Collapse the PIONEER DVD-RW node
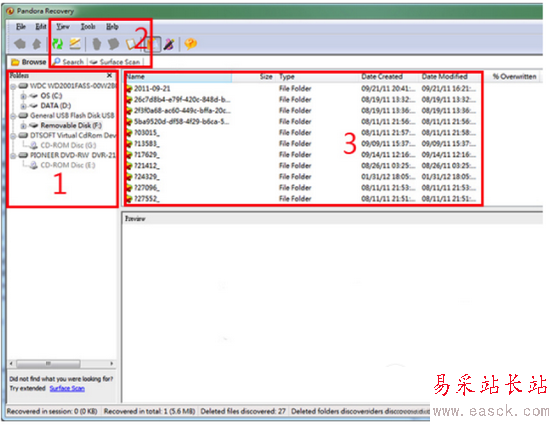This screenshot has width=550, height=426. click(x=13, y=155)
